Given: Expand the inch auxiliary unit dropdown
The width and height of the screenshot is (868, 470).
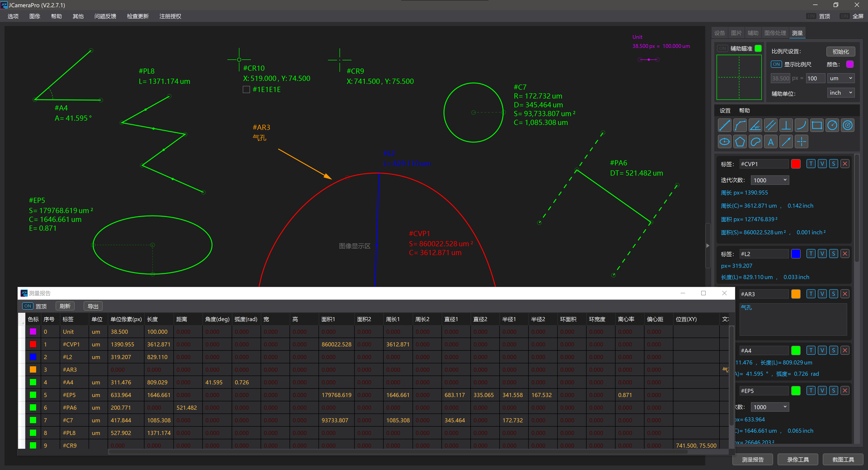Looking at the screenshot, I should click(841, 93).
